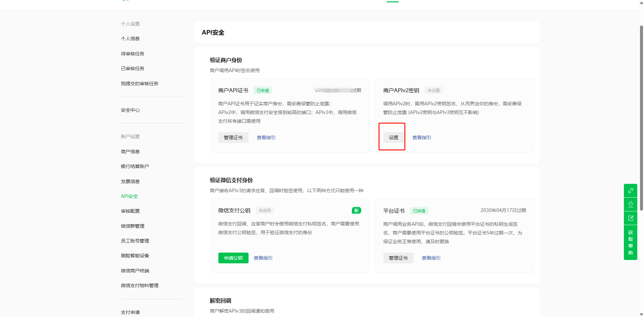Open 查看指引 link for 微信支付公钥
The image size is (644, 317).
click(263, 258)
